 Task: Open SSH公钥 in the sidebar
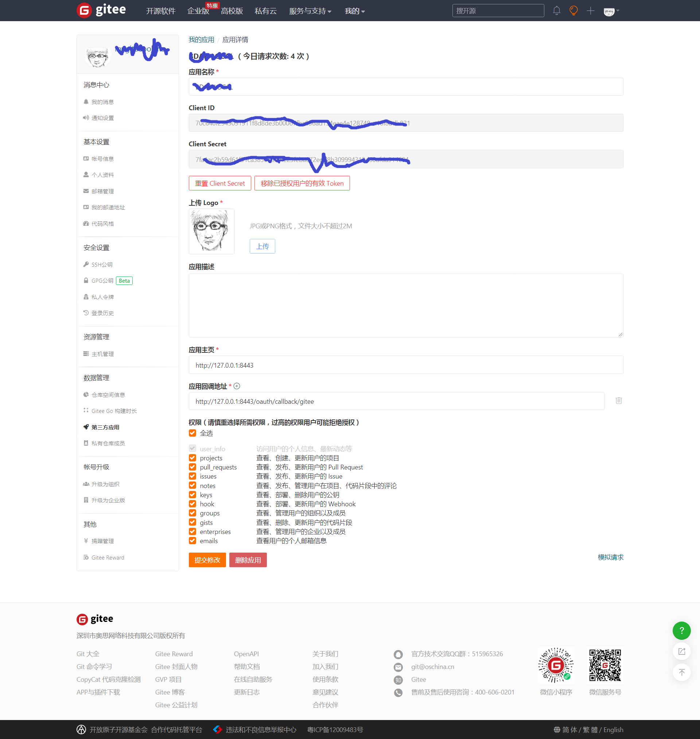pos(102,264)
